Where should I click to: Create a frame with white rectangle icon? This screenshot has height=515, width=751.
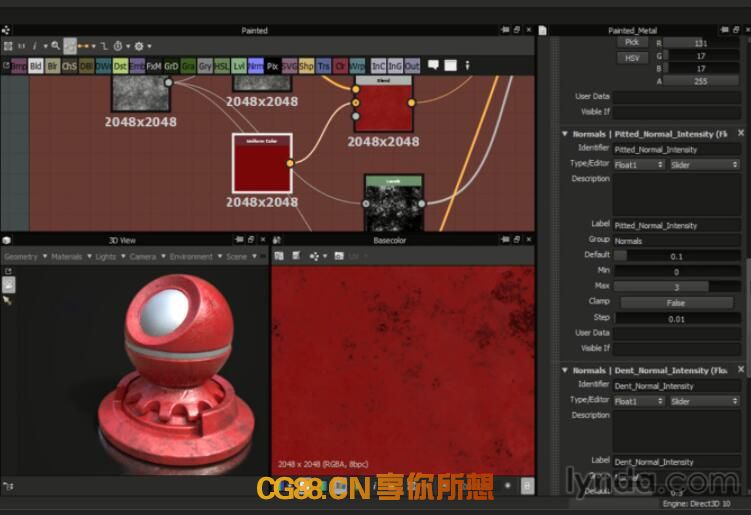451,65
